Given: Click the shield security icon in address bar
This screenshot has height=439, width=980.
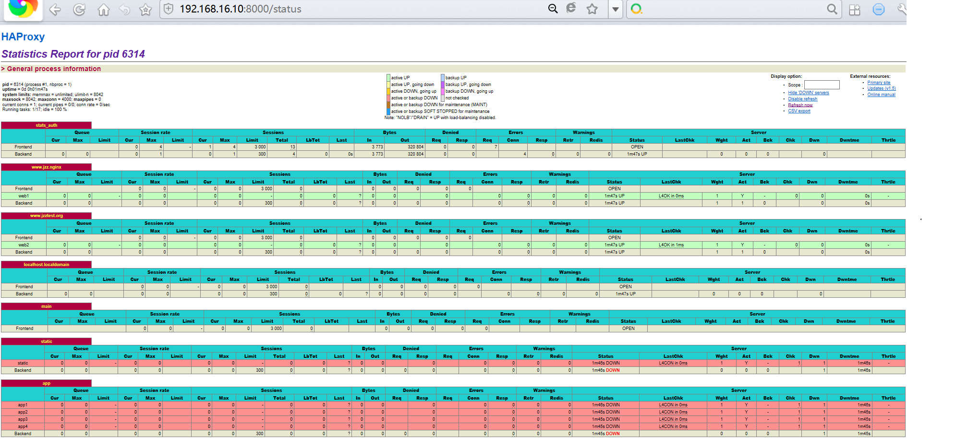Looking at the screenshot, I should pos(169,9).
